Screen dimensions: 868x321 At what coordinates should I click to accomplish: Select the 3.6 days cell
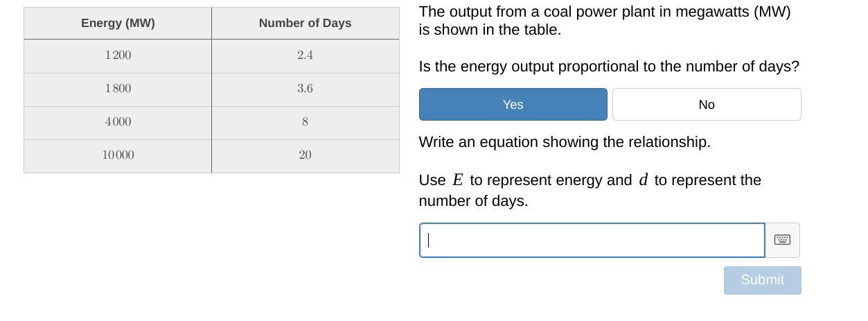tap(305, 89)
